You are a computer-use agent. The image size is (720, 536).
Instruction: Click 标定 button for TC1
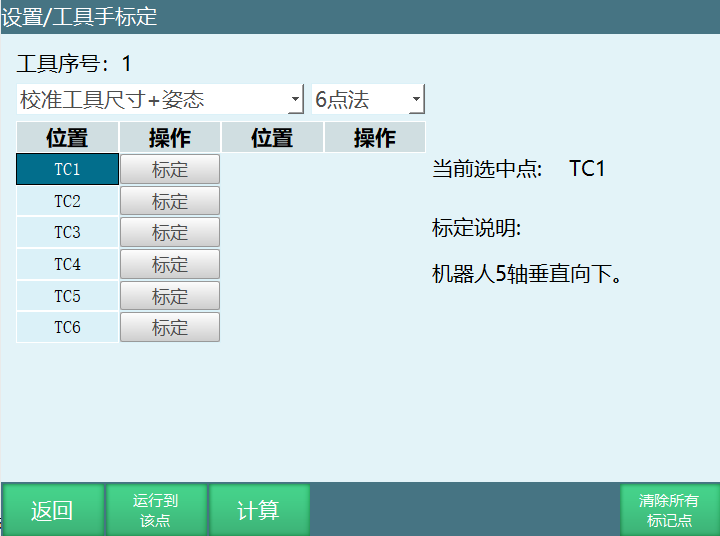pyautogui.click(x=170, y=169)
